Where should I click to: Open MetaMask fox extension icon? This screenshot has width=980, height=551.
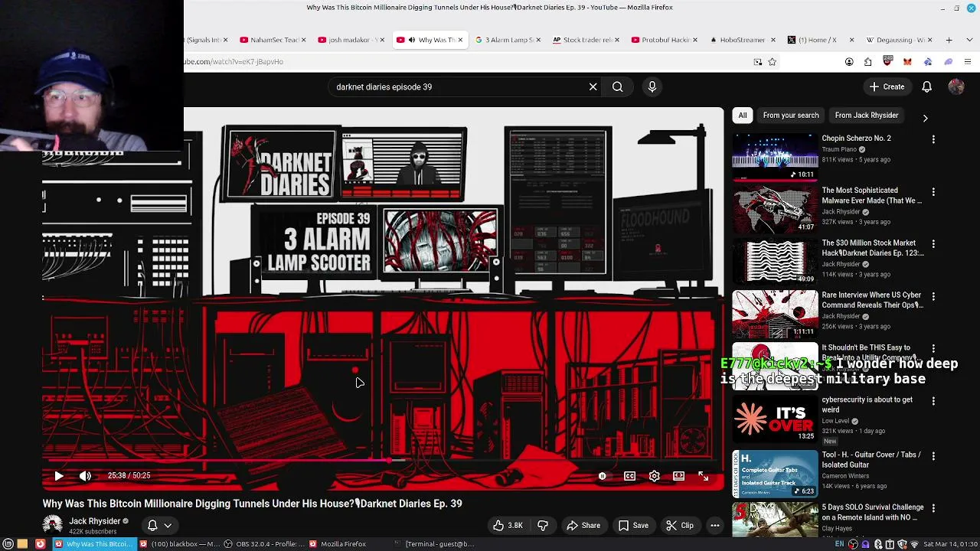907,62
